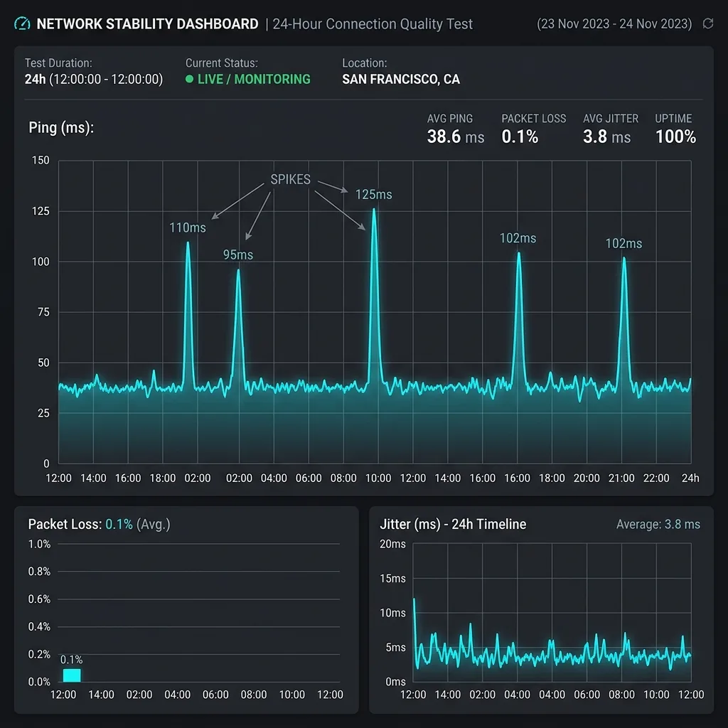Click the initial jitter peak near 12ms

414,600
